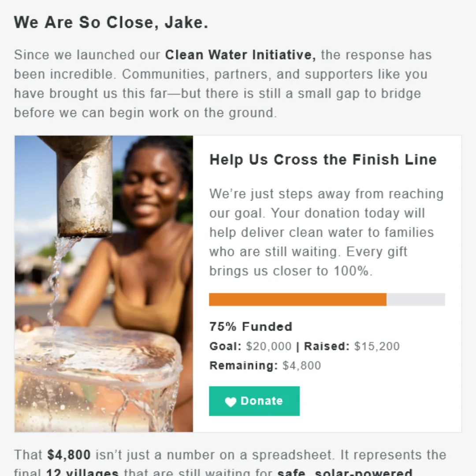Click the "75% Funded" label
This screenshot has width=476, height=476.
(x=251, y=327)
